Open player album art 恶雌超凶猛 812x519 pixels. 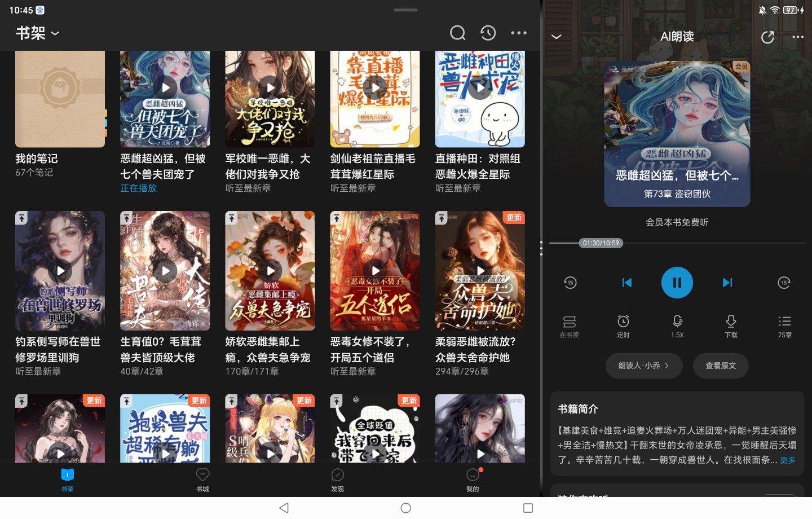(x=677, y=134)
